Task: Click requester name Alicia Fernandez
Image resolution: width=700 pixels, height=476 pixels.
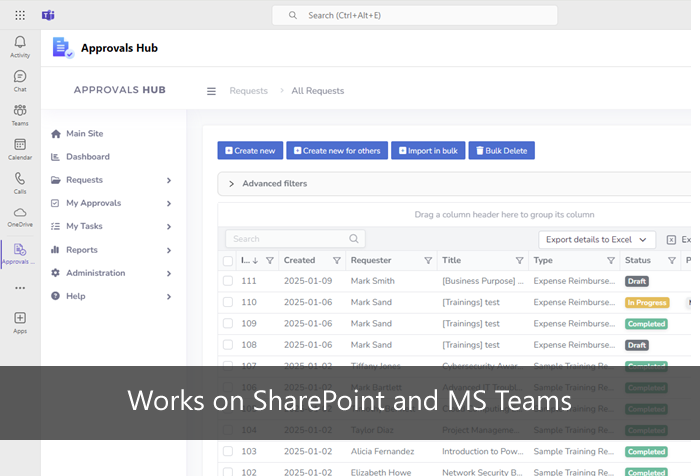Action: [382, 451]
